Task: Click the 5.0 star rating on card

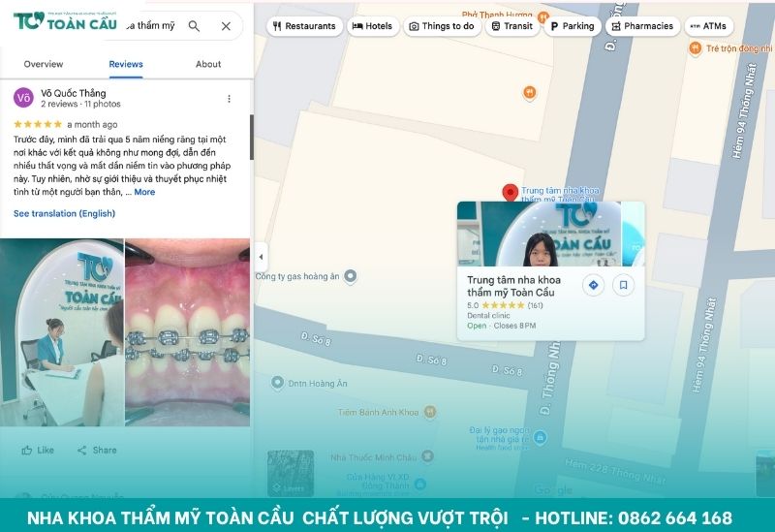Action: point(503,305)
